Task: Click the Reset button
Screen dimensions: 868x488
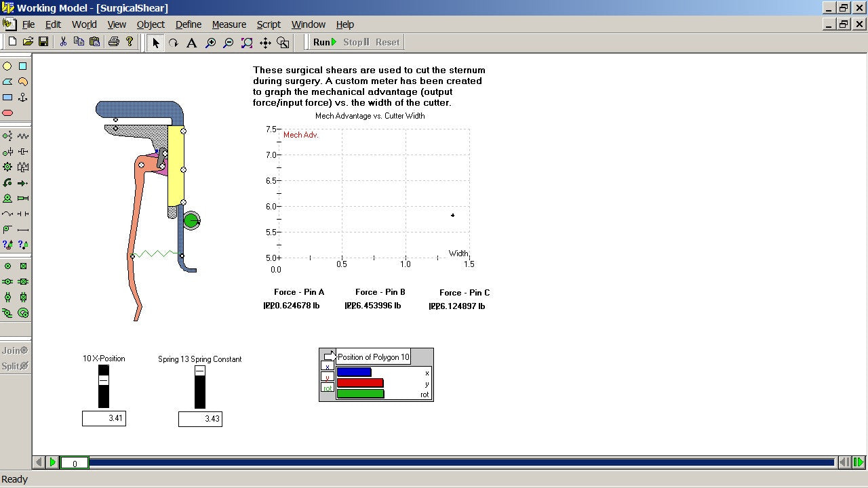Action: click(387, 42)
